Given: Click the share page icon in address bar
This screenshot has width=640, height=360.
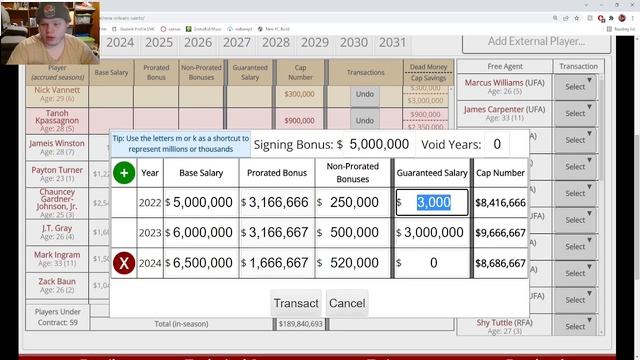Looking at the screenshot, I should 566,18.
